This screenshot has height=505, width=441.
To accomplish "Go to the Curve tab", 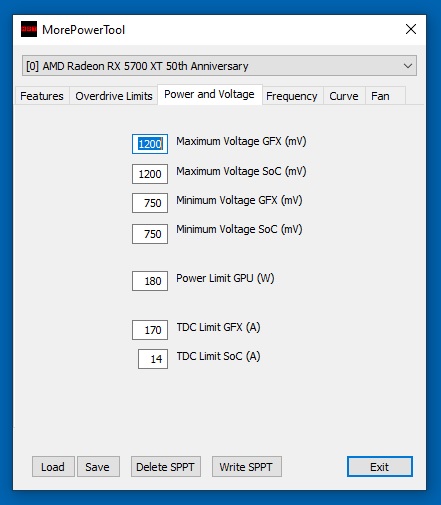I will [x=344, y=96].
